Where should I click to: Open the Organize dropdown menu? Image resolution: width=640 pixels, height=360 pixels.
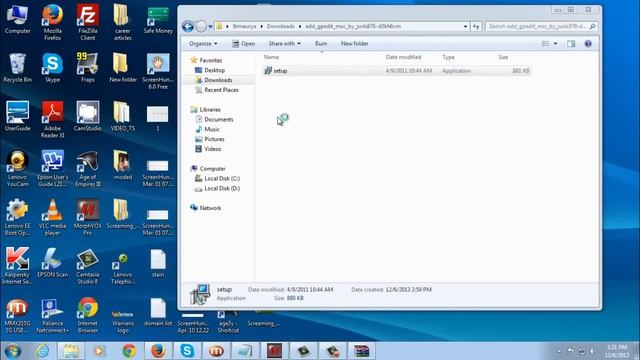coord(203,43)
